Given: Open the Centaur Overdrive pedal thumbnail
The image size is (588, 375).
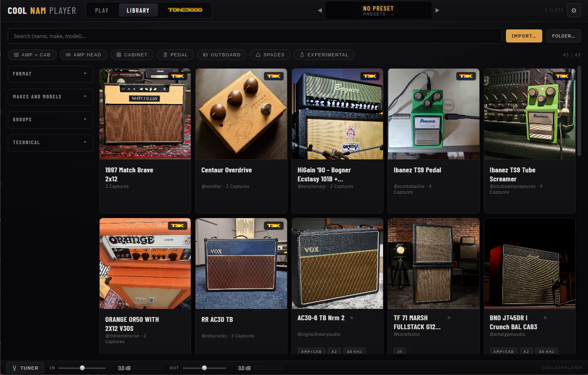Looking at the screenshot, I should 241,114.
